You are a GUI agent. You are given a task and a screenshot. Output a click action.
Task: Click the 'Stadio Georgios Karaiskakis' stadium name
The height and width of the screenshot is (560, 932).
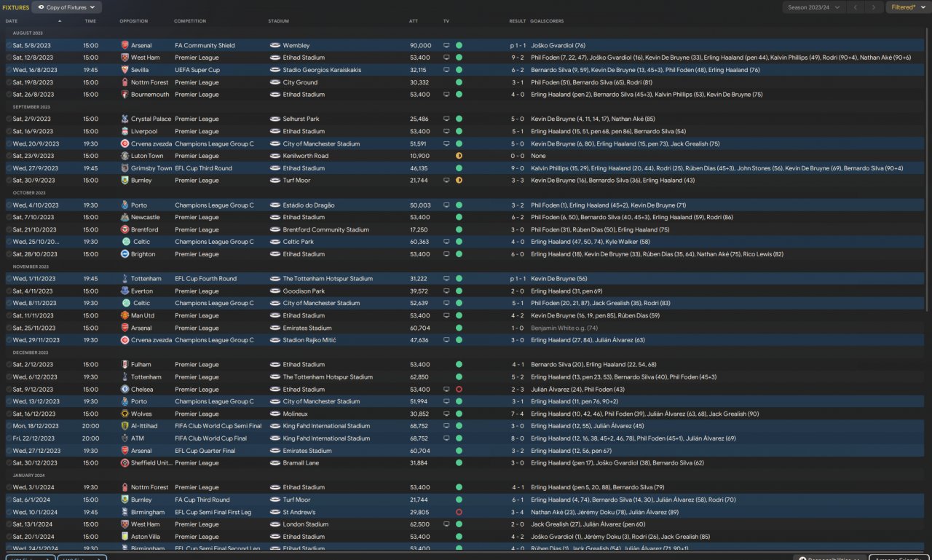point(321,70)
